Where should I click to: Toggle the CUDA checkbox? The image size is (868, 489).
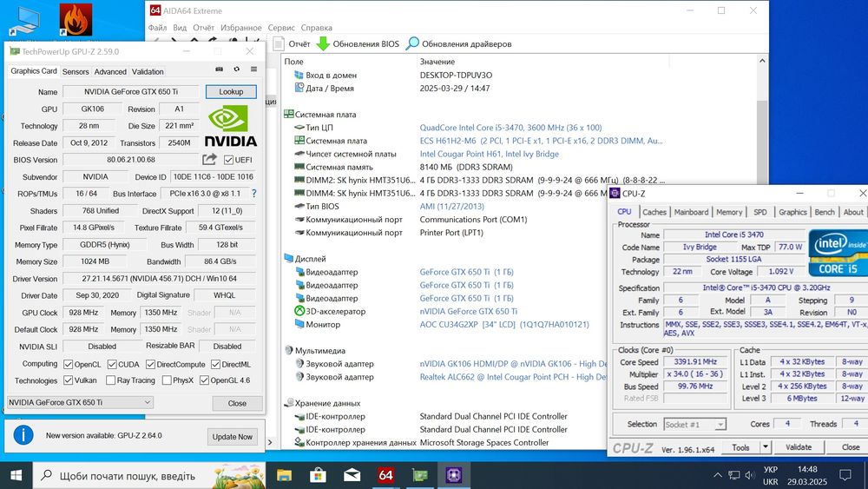pos(112,365)
